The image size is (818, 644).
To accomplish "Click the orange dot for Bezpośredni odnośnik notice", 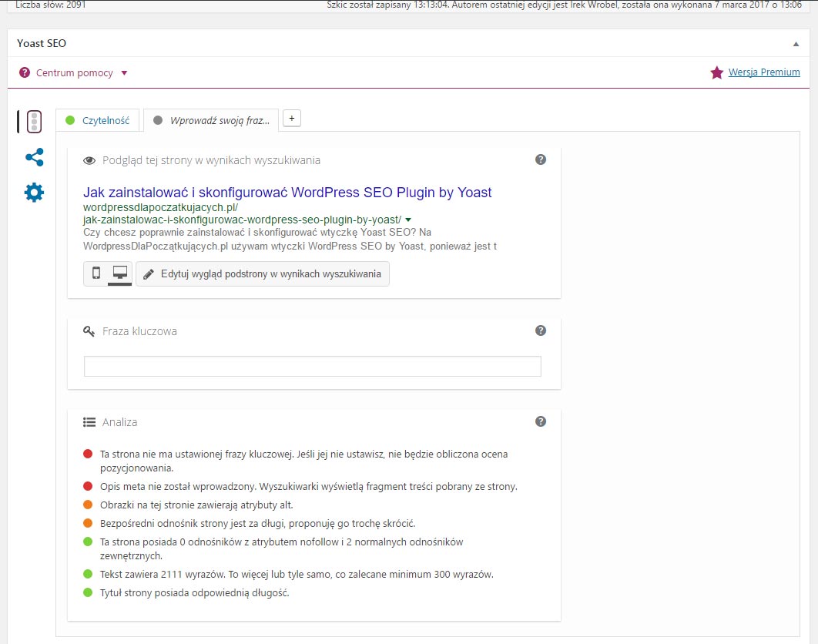I will [x=88, y=523].
